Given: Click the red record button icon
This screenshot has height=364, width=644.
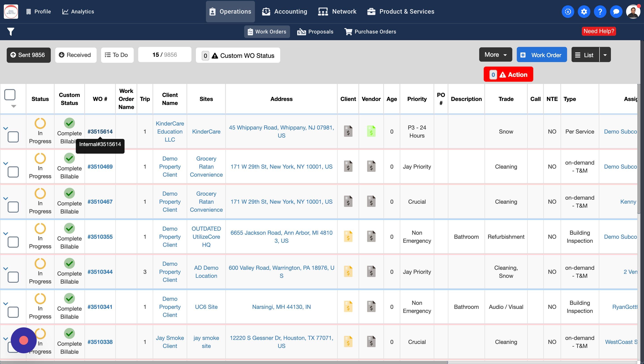Looking at the screenshot, I should [23, 340].
